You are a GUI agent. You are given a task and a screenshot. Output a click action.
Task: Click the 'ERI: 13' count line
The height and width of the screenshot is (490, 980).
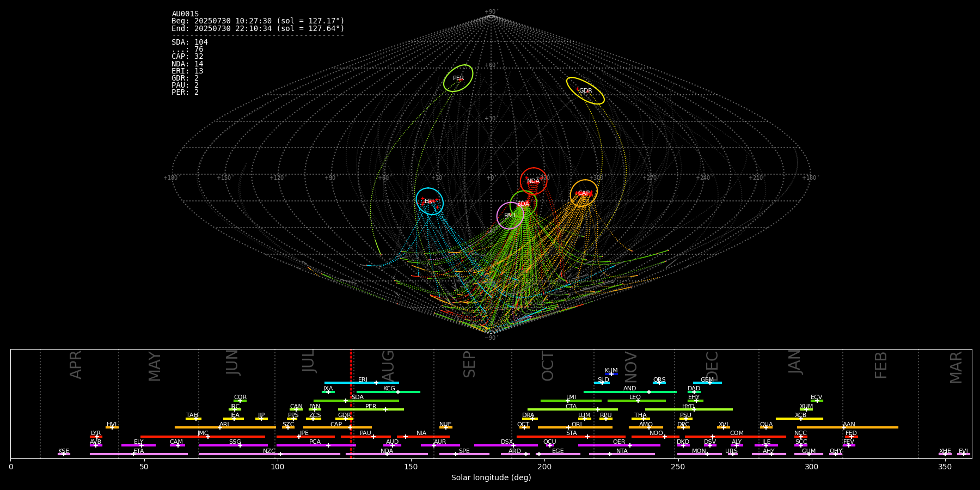click(187, 71)
